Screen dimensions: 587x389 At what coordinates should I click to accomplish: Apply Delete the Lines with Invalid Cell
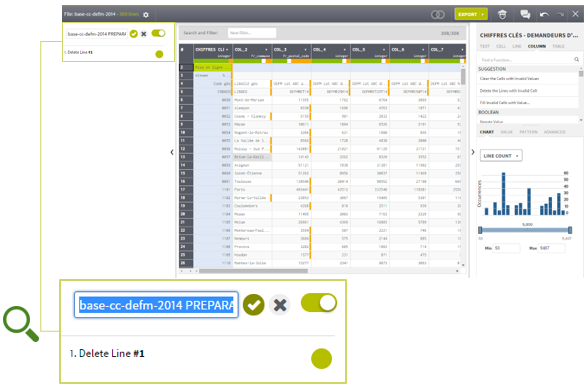coord(508,91)
